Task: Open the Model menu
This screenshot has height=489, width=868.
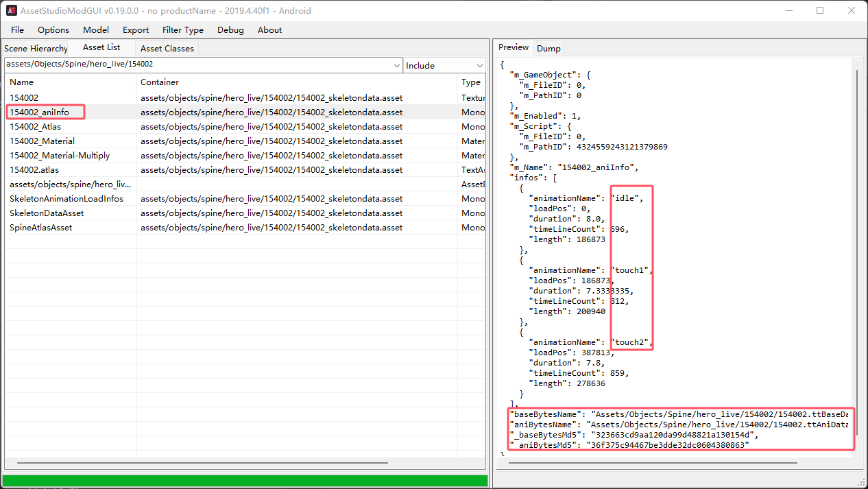Action: pos(96,29)
